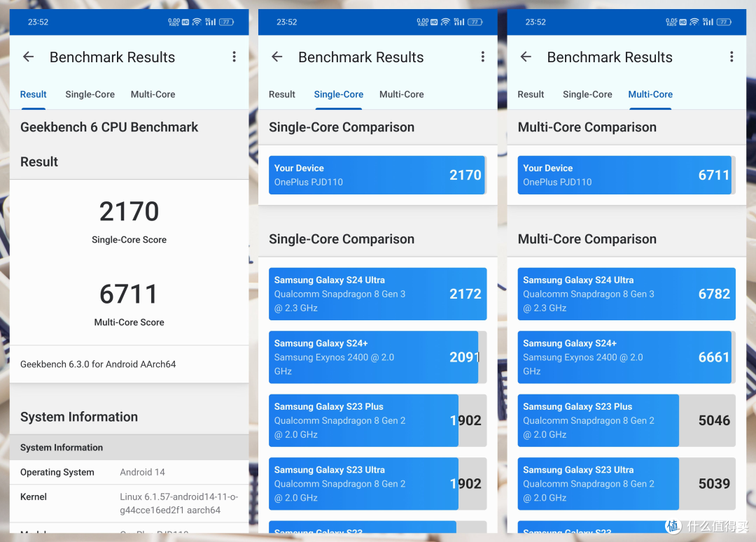
Task: Select Result tab in left screen
Action: [34, 94]
